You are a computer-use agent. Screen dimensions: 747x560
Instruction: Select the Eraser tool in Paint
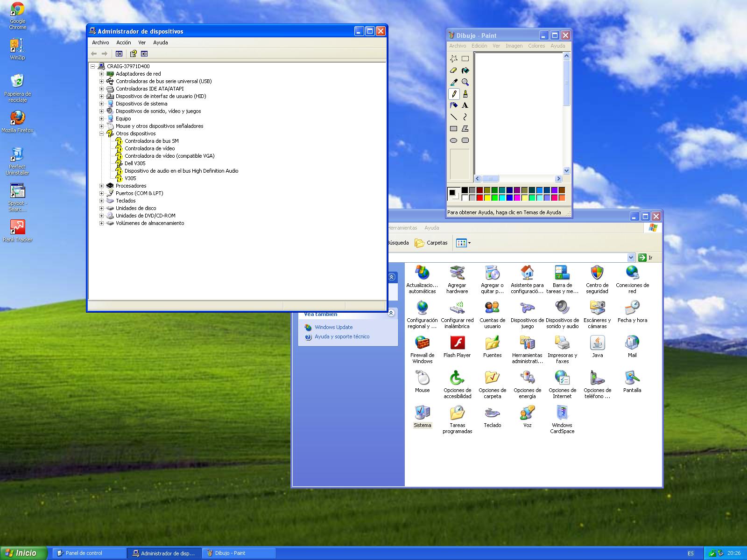coord(453,70)
